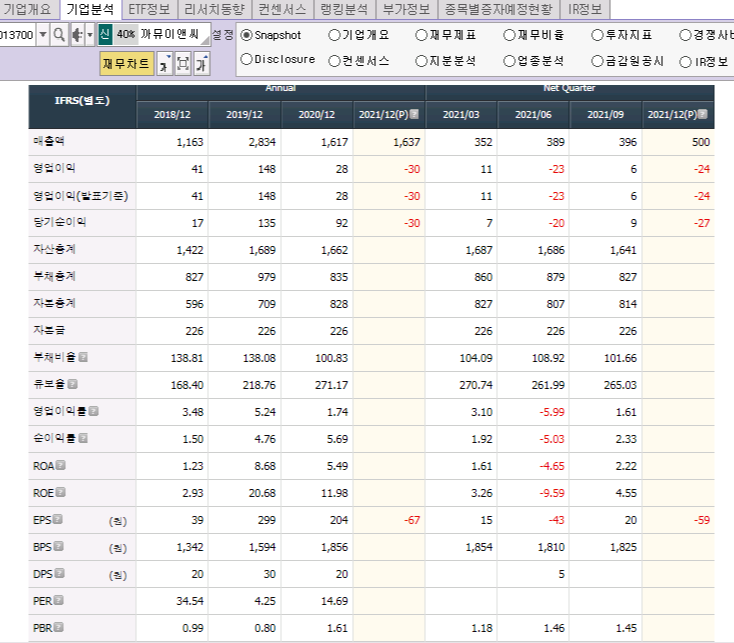Click the 2019/12 column header
Screen dimensions: 734x643
tap(244, 114)
